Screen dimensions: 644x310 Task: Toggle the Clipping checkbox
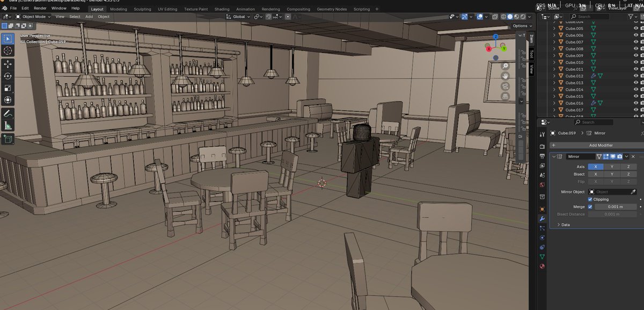(590, 199)
